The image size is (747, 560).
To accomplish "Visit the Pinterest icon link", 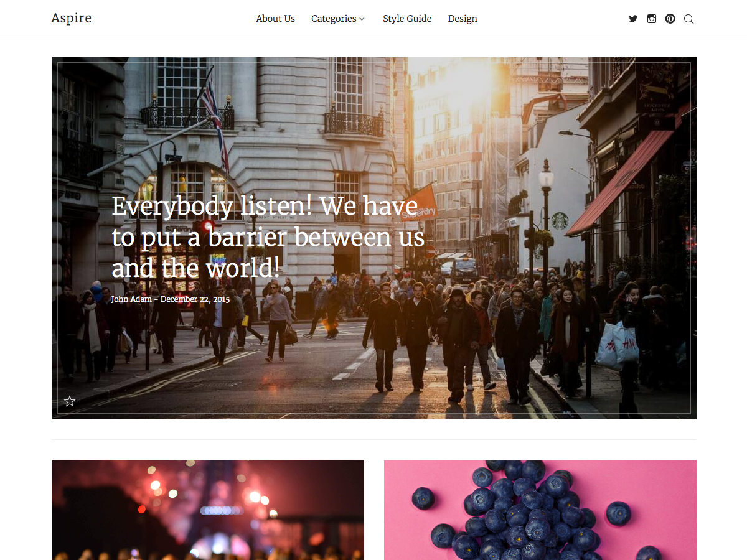I will [670, 19].
